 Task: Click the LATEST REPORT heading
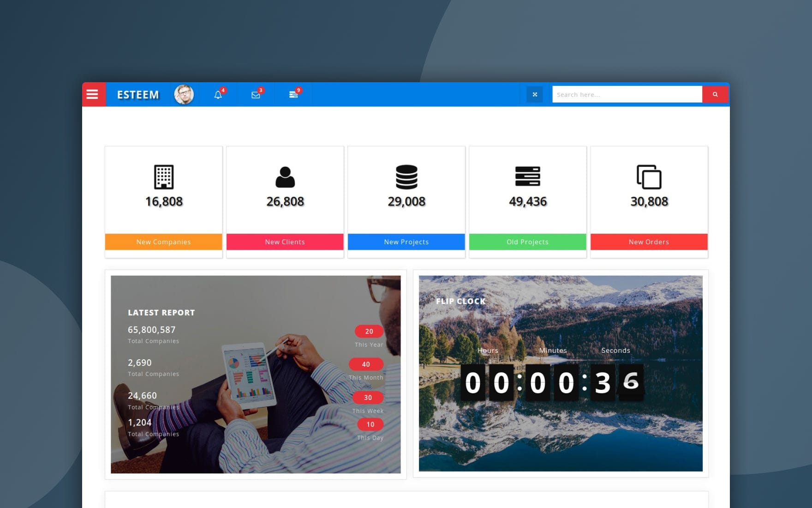(x=161, y=313)
